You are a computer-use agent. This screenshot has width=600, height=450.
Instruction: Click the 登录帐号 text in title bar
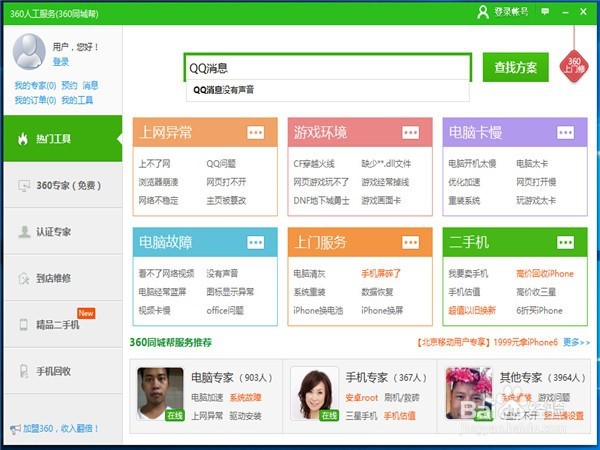[x=511, y=12]
